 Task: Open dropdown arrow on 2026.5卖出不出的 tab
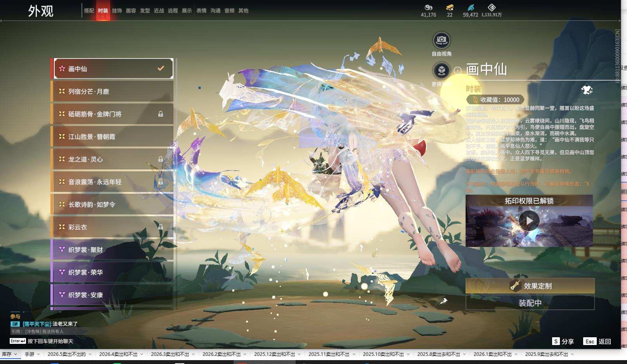click(x=90, y=354)
